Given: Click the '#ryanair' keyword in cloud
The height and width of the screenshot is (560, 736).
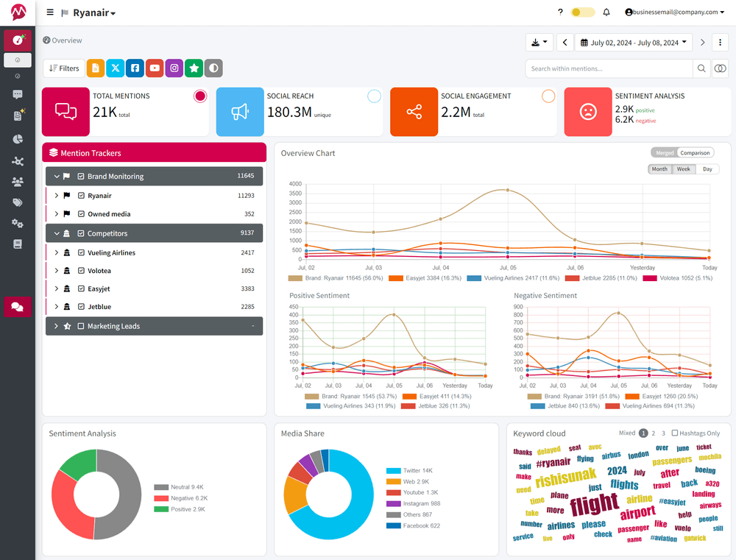Looking at the screenshot, I should tap(553, 463).
